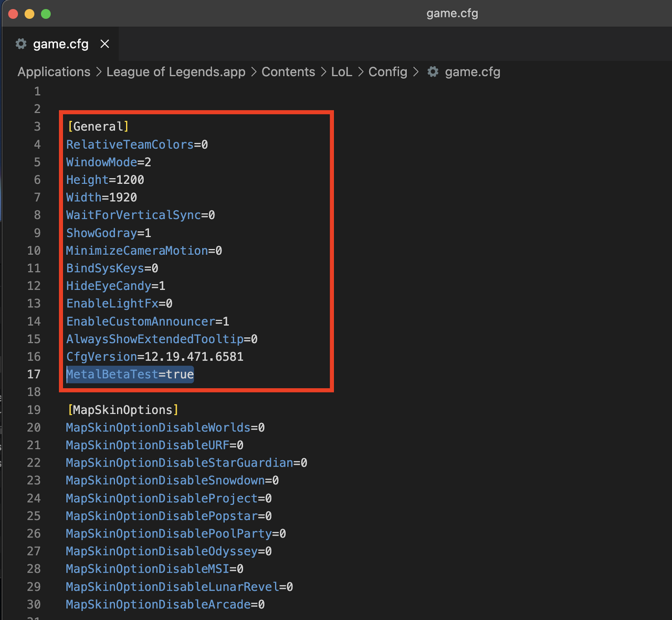Click the MapSkinOptionDisablePoolParty=0 line
Image resolution: width=672 pixels, height=620 pixels.
point(176,533)
